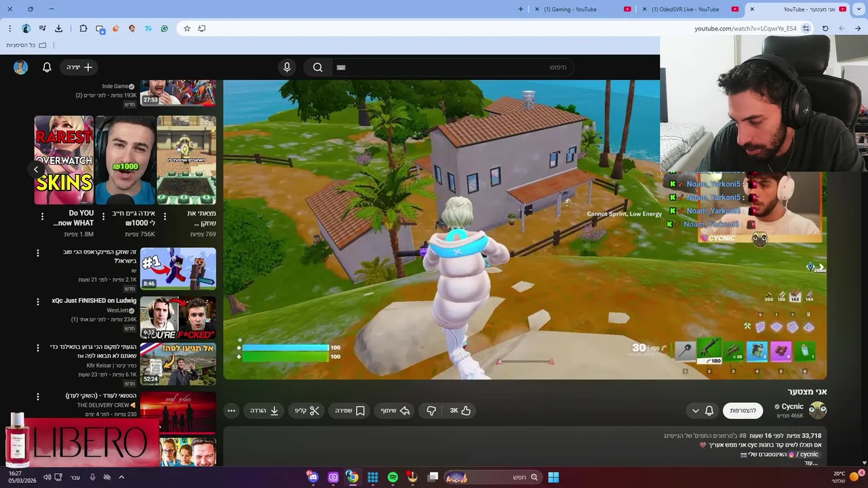This screenshot has width=868, height=488.
Task: Join the channel via להצטרפות button
Action: click(x=743, y=411)
